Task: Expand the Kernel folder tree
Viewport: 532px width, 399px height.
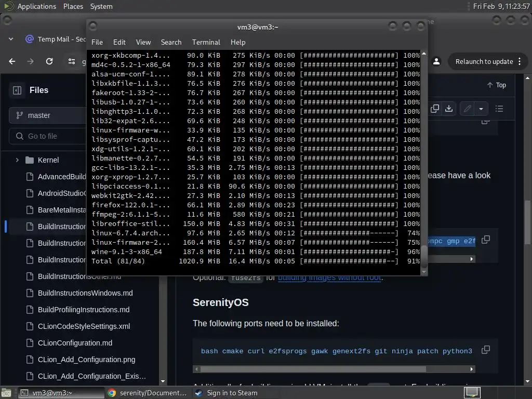Action: (x=17, y=160)
